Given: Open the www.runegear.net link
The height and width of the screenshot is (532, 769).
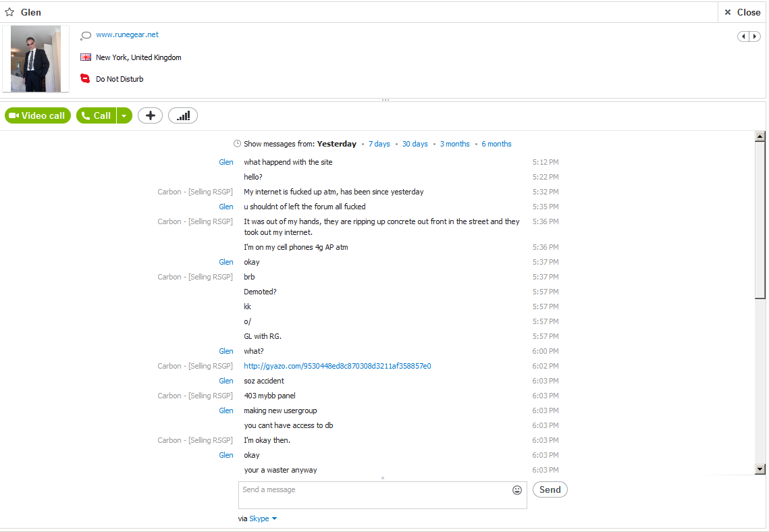Looking at the screenshot, I should point(127,34).
